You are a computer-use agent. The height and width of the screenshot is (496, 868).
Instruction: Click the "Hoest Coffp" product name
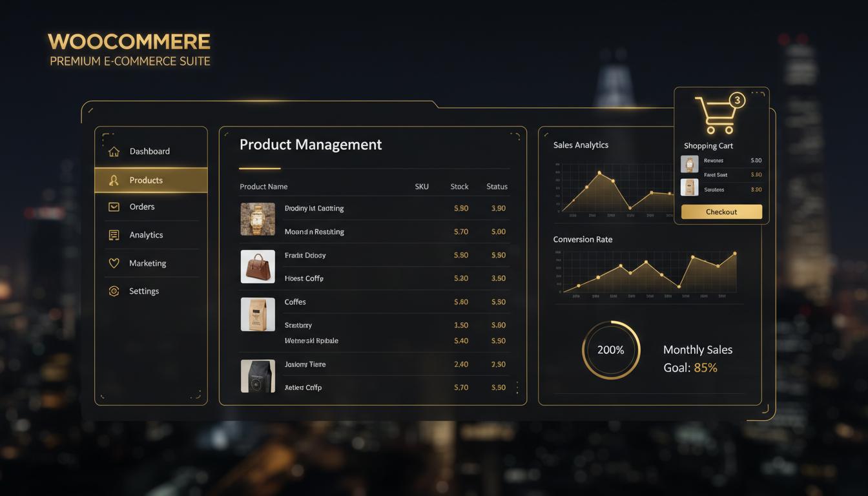point(304,279)
